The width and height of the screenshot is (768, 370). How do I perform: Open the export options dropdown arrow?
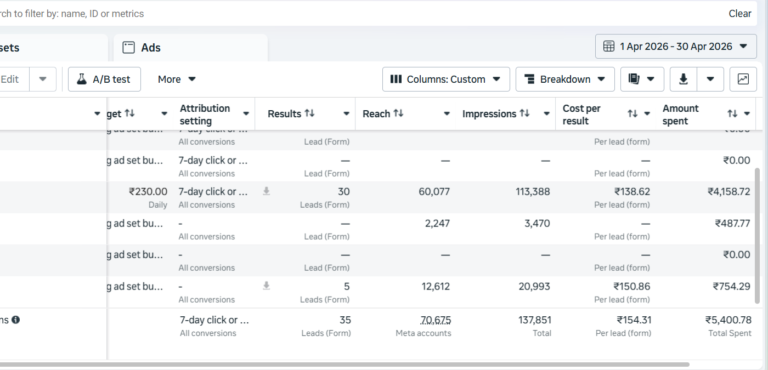tap(710, 79)
